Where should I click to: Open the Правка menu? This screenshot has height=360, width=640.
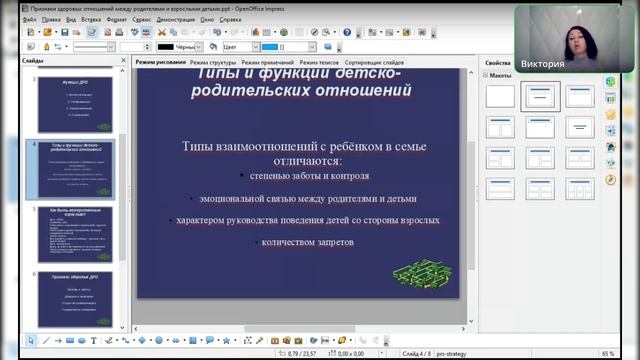click(x=51, y=20)
